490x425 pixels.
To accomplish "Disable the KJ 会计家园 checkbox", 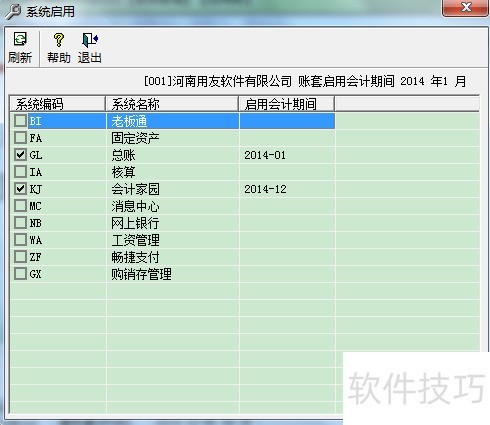I will tap(20, 189).
